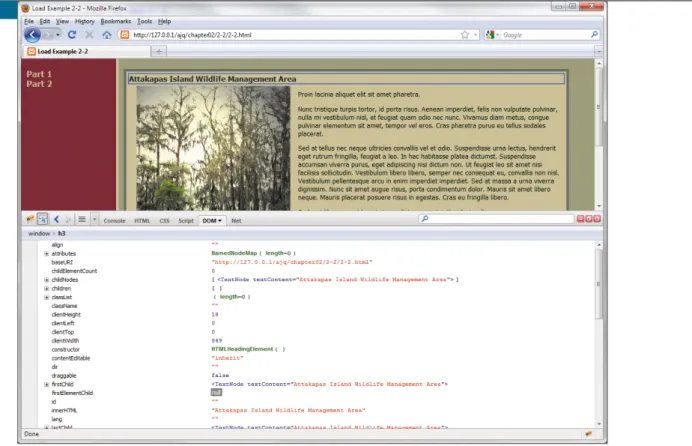The width and height of the screenshot is (692, 446).
Task: Close the Firebug panel
Action: point(597,219)
